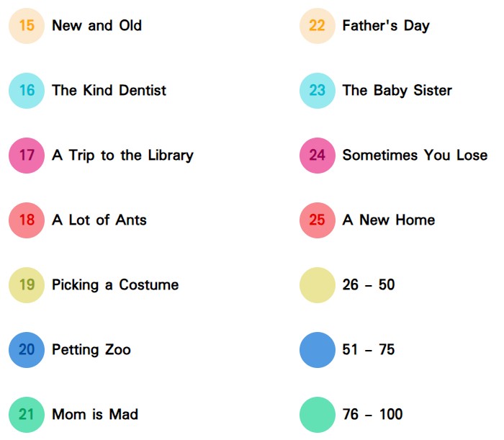Open the 'Father's Day' story
The image size is (504, 440).
(386, 26)
